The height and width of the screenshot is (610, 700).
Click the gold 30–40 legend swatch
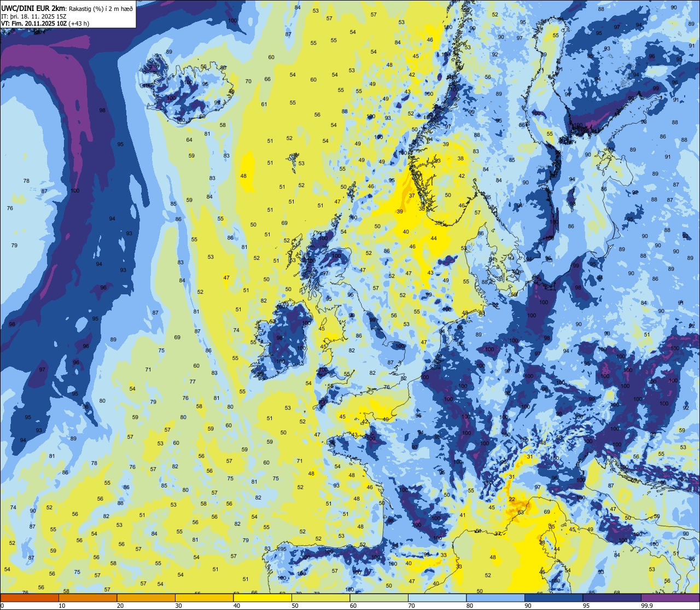coord(204,597)
